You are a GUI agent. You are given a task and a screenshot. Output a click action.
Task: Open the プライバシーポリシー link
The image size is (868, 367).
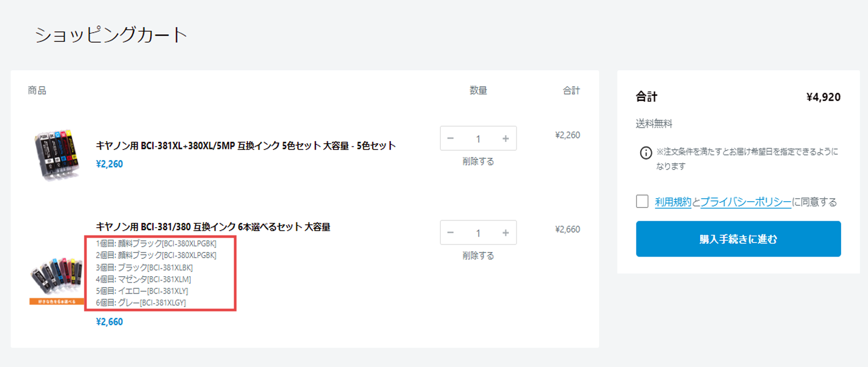point(746,202)
